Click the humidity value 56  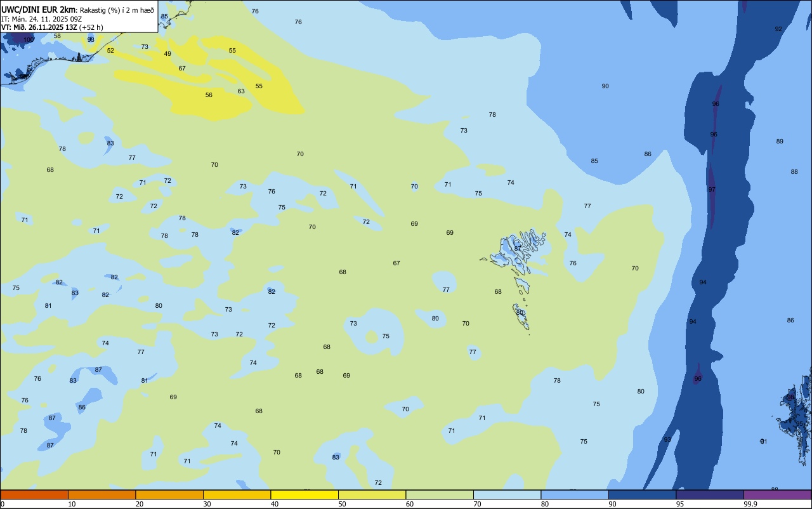coord(209,95)
